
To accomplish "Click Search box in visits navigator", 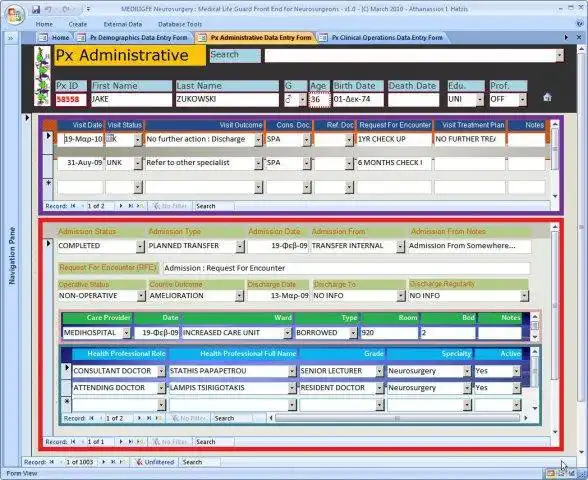I will tap(214, 206).
